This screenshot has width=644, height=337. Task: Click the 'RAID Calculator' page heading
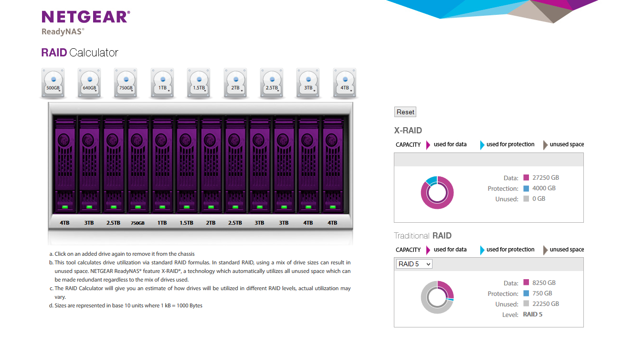[80, 53]
